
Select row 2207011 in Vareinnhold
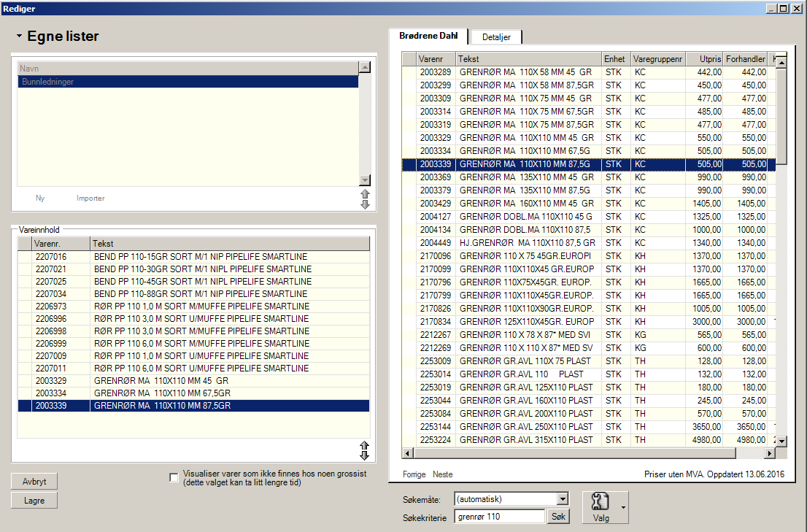tap(193, 369)
